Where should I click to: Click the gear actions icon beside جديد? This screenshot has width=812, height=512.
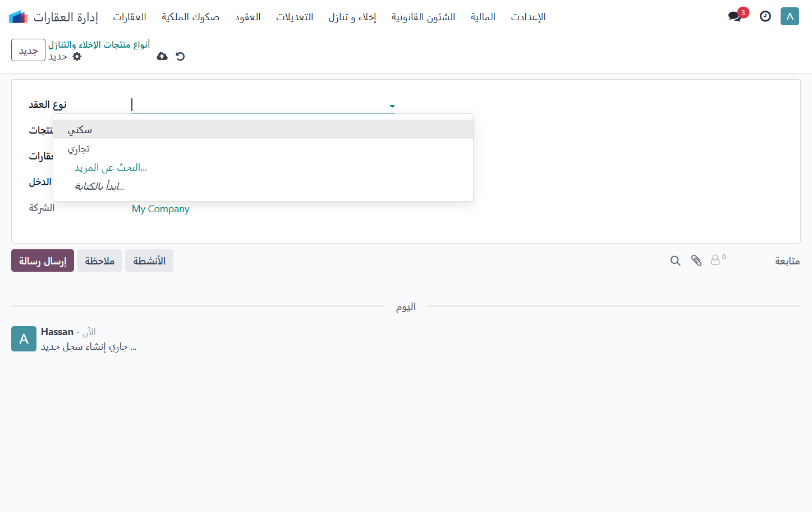77,56
